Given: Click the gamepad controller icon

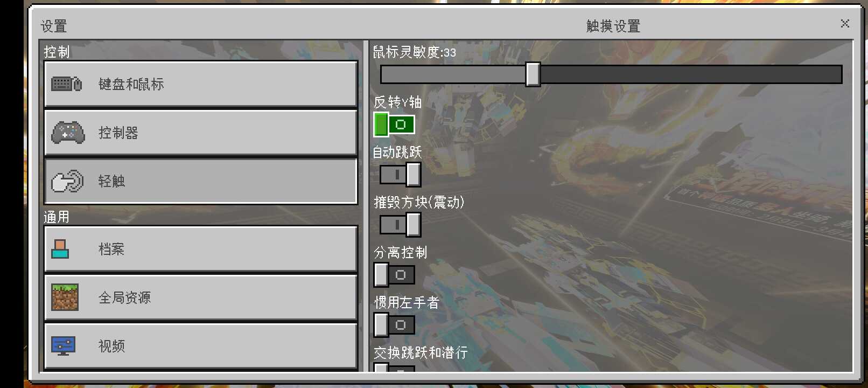Looking at the screenshot, I should 68,133.
